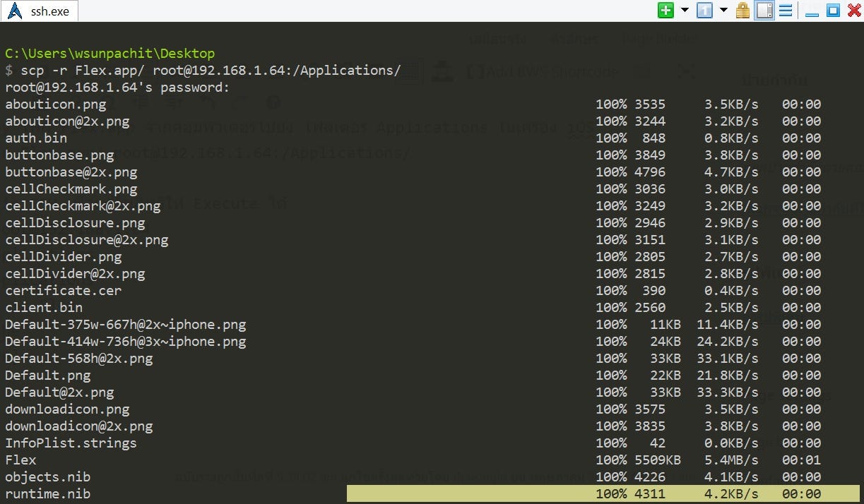864x504 pixels.
Task: Click the active console number 1 icon
Action: coord(704,11)
